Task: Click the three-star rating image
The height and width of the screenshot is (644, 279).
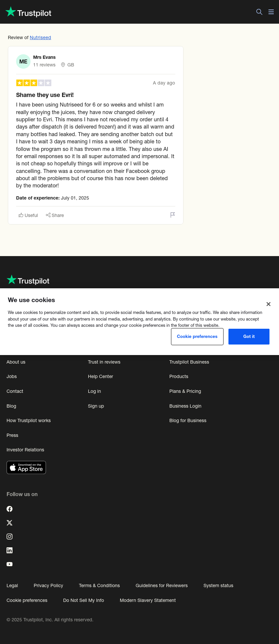Action: (34, 83)
